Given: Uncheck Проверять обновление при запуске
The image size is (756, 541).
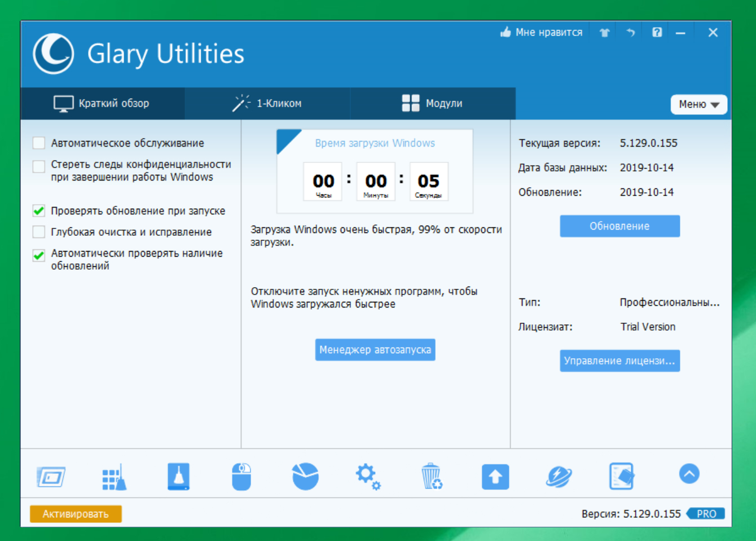Looking at the screenshot, I should (39, 211).
